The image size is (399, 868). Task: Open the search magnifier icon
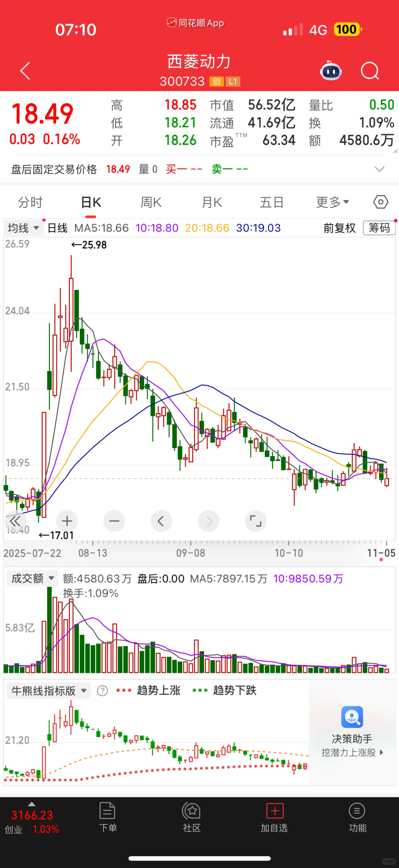370,71
